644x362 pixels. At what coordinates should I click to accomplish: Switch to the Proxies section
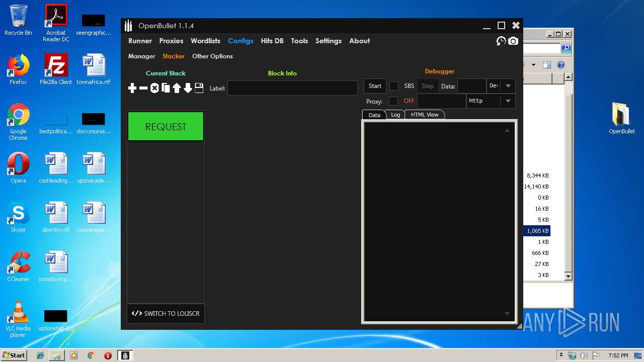coord(171,41)
